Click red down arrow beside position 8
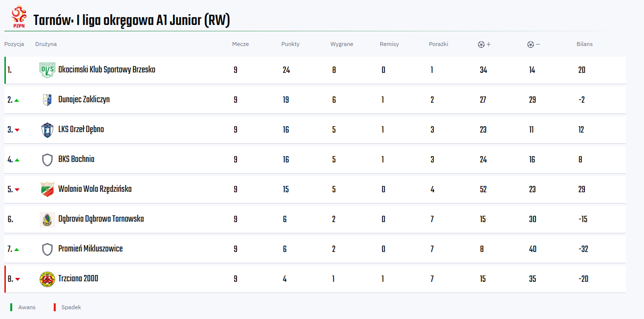 pyautogui.click(x=17, y=279)
